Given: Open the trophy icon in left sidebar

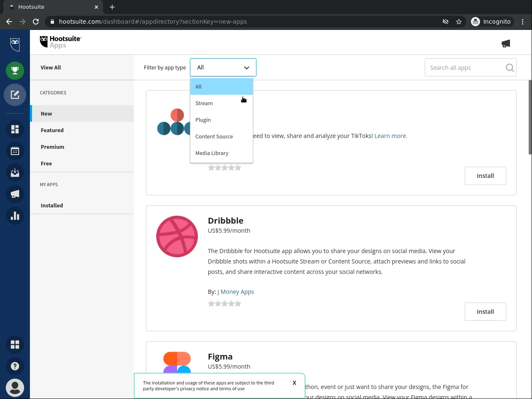Looking at the screenshot, I should [x=15, y=71].
